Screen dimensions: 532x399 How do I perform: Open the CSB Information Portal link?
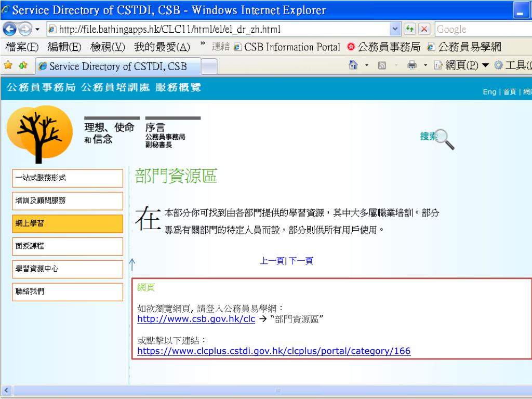[x=287, y=47]
